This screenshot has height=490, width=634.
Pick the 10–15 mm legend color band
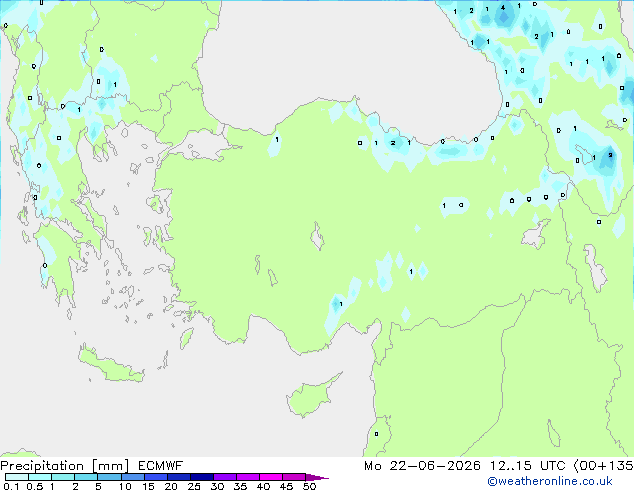coord(132,477)
